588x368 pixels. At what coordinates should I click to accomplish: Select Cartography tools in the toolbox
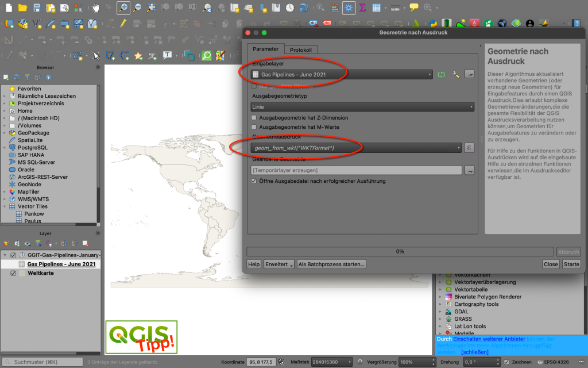(476, 304)
